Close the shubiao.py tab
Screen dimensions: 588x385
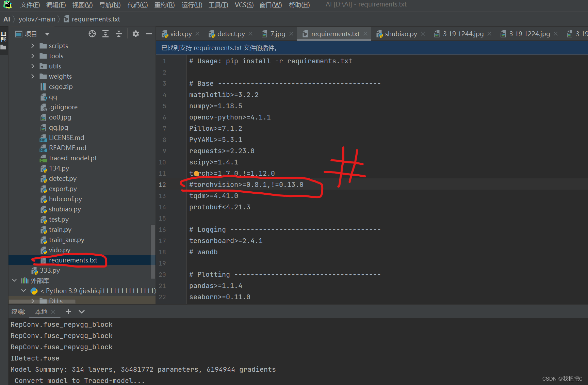(x=423, y=34)
